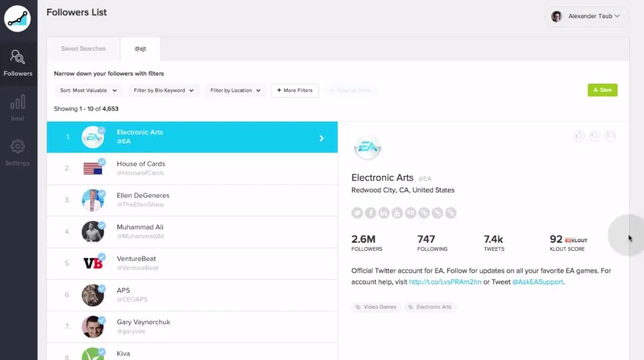The image size is (644, 360).
Task: Open the @AskEASupport link in EA's bio
Action: click(539, 282)
